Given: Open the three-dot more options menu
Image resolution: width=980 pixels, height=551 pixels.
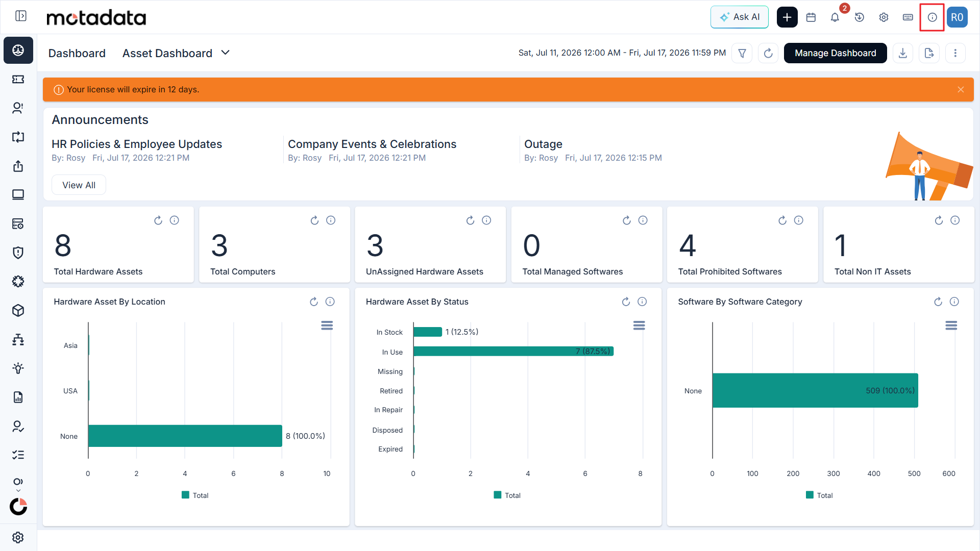Looking at the screenshot, I should click(x=955, y=53).
